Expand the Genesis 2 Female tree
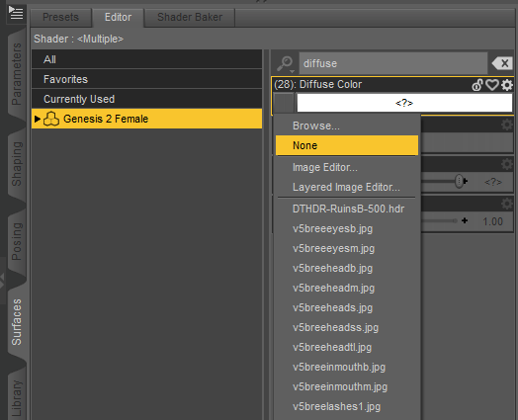The height and width of the screenshot is (420, 518). tap(37, 119)
